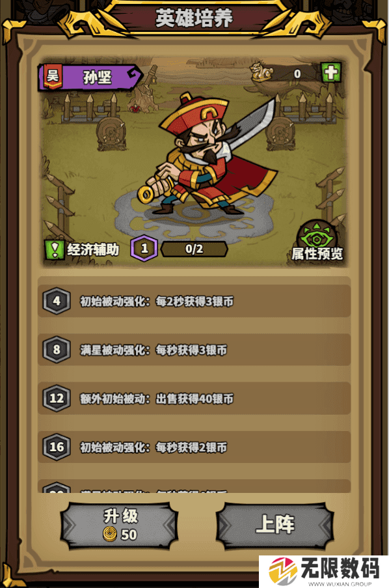Tap the level 16 hexagon unlock badge
The height and width of the screenshot is (588, 389).
pos(57,447)
